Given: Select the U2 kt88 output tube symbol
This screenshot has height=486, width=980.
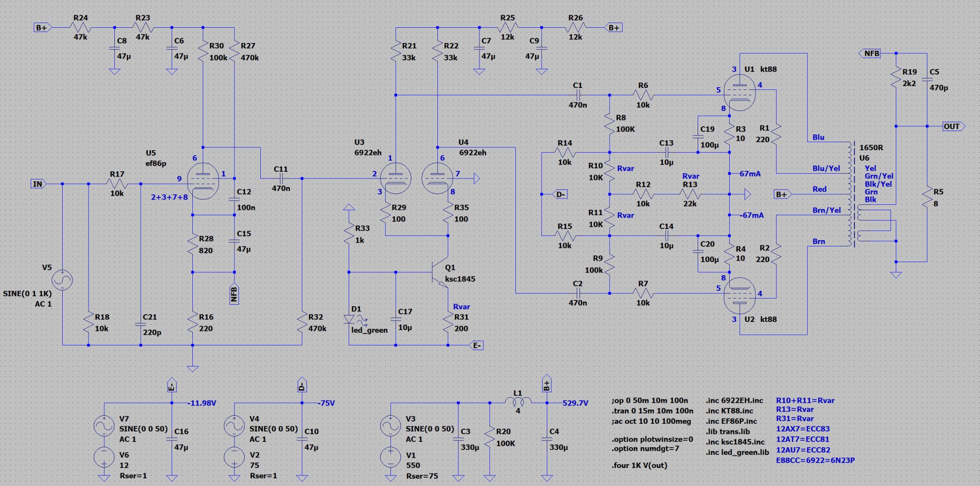Looking at the screenshot, I should point(739,297).
